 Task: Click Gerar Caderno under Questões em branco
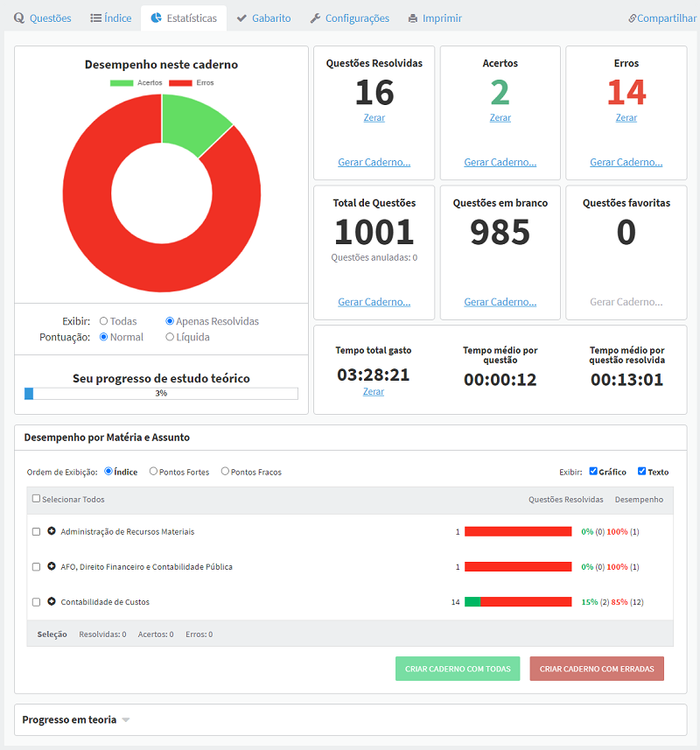click(500, 302)
